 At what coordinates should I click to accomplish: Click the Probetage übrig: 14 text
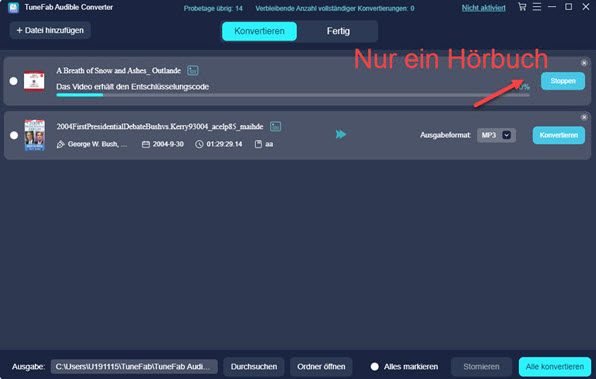click(213, 8)
